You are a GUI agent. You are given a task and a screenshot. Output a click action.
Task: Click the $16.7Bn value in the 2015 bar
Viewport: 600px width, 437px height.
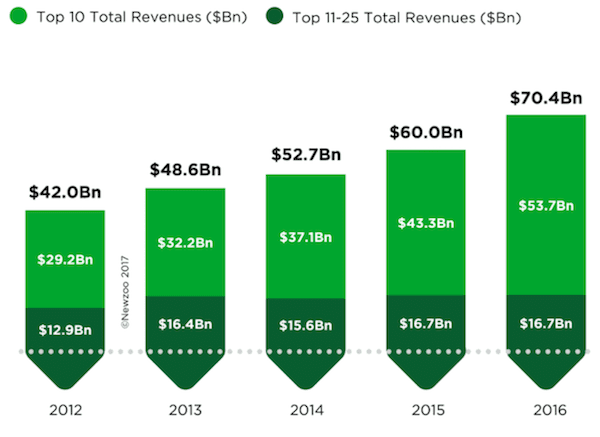coord(426,324)
